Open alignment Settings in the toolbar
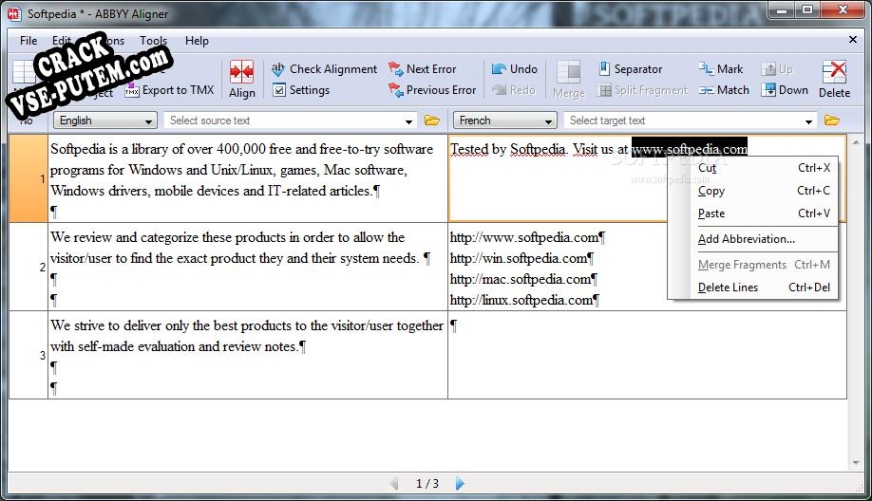Viewport: 872px width, 501px height. point(301,90)
